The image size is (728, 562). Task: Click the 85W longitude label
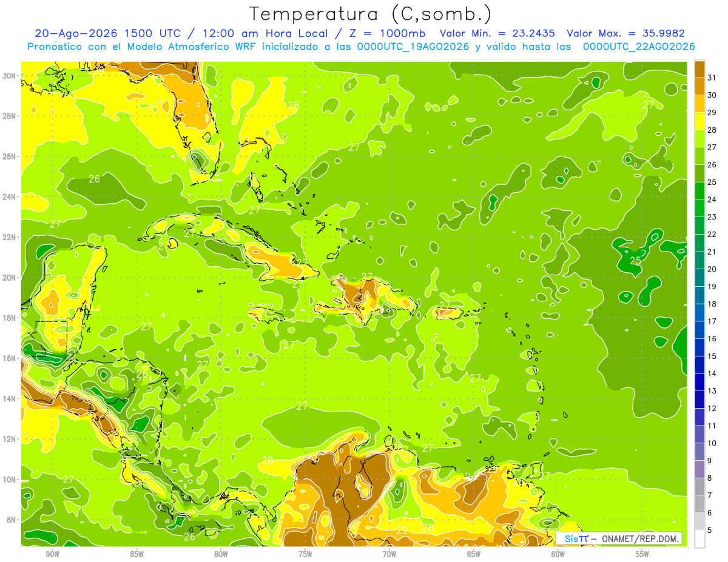136,554
